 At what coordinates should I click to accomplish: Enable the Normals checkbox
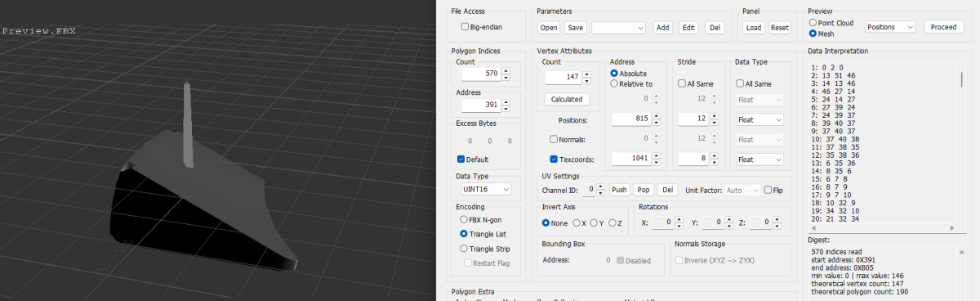click(x=555, y=139)
